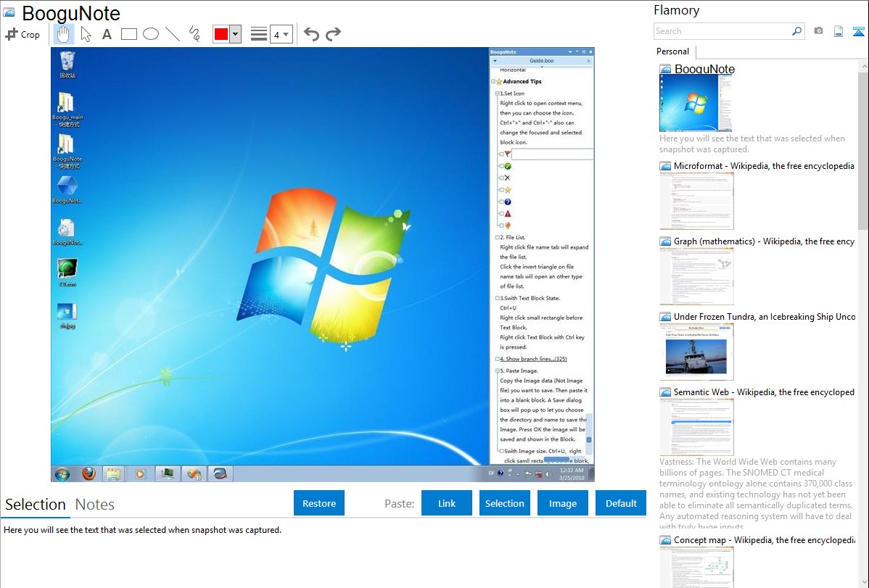Collapse the 1.Set Icon block

tap(497, 94)
